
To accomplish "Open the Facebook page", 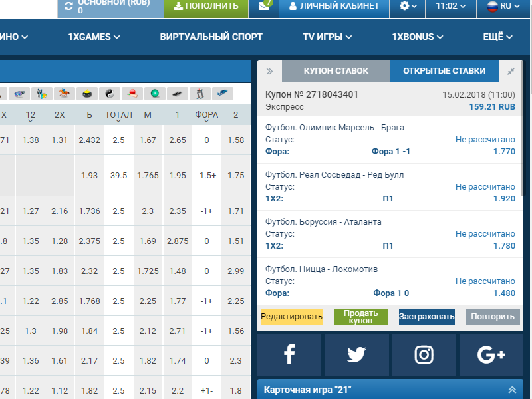I will pyautogui.click(x=289, y=355).
